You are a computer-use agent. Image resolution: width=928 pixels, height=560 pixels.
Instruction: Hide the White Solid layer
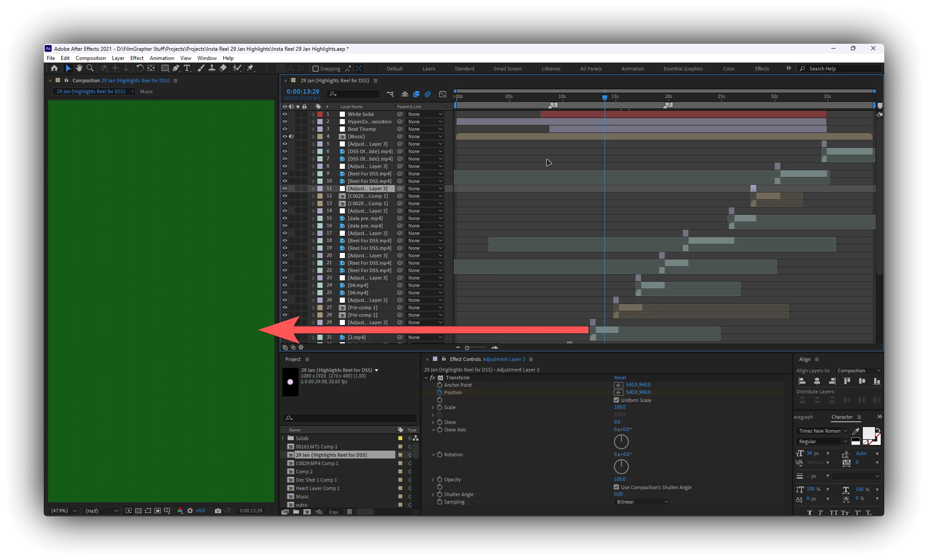[x=285, y=114]
